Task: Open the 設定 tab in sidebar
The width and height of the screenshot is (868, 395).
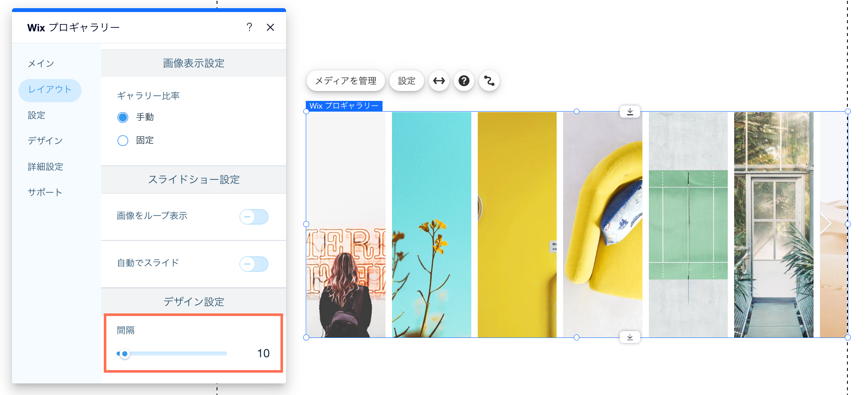Action: pyautogui.click(x=36, y=115)
